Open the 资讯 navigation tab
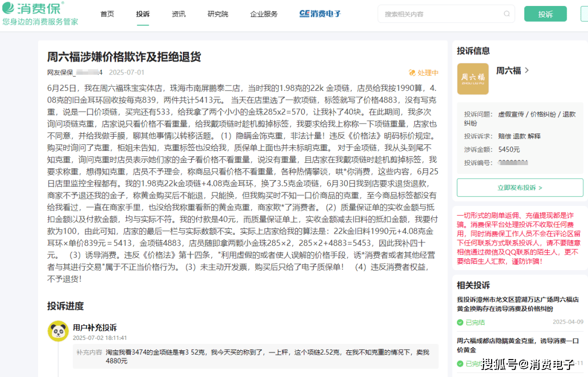The width and height of the screenshot is (588, 377). point(179,14)
